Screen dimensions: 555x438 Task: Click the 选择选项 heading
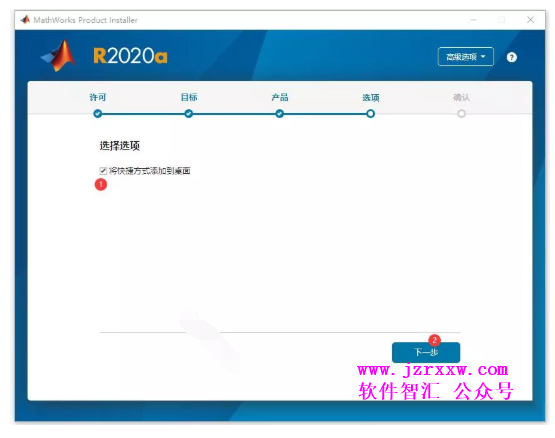coord(120,146)
